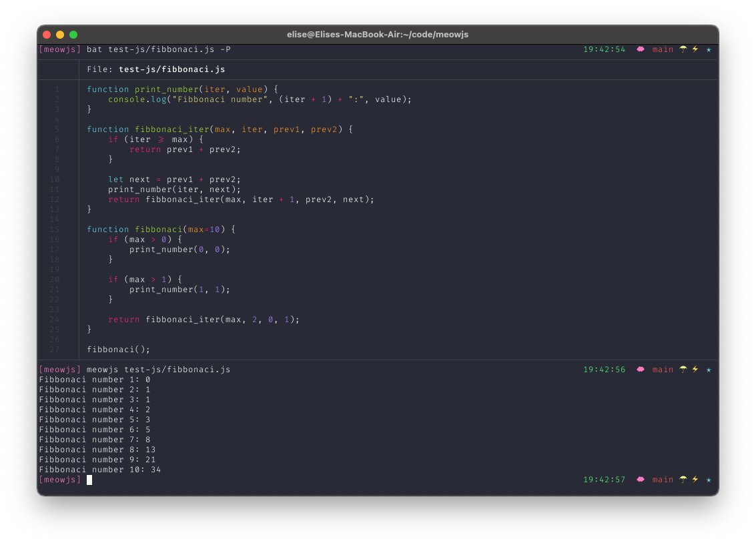
Task: Close the terminal window with the red button
Action: click(47, 35)
